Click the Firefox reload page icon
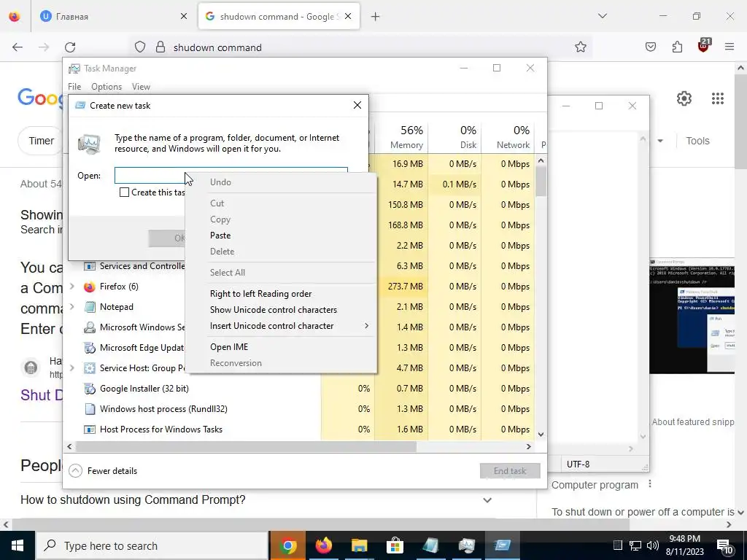Screen dimensions: 747x560 [70, 47]
